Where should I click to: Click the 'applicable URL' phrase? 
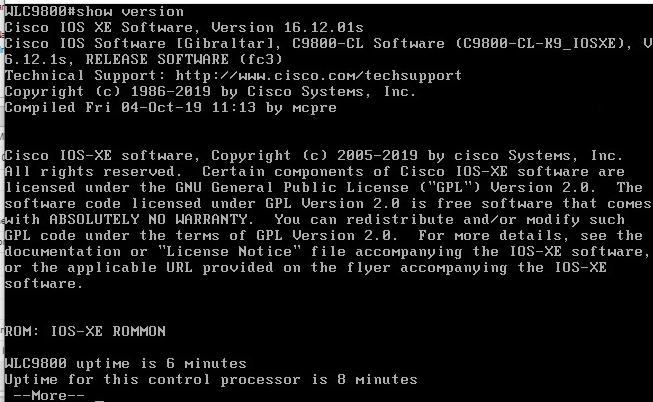click(x=130, y=267)
